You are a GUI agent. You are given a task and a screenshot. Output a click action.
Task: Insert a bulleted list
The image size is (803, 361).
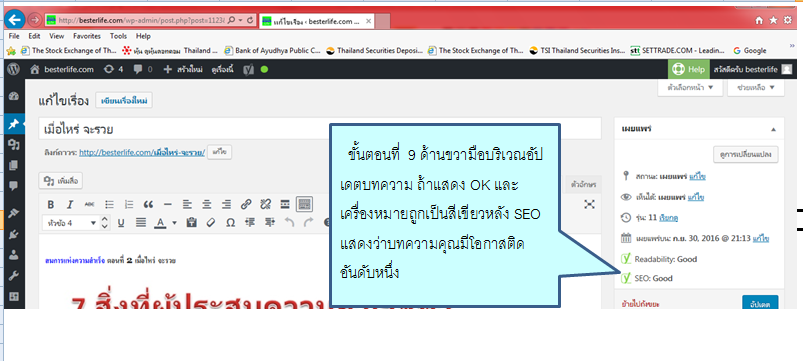tap(109, 204)
